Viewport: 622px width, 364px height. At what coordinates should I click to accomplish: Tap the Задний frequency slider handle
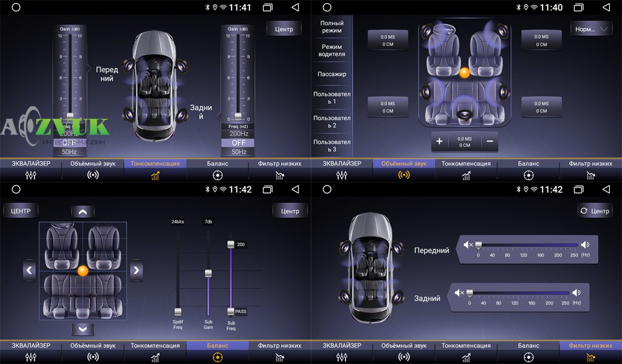pos(470,293)
